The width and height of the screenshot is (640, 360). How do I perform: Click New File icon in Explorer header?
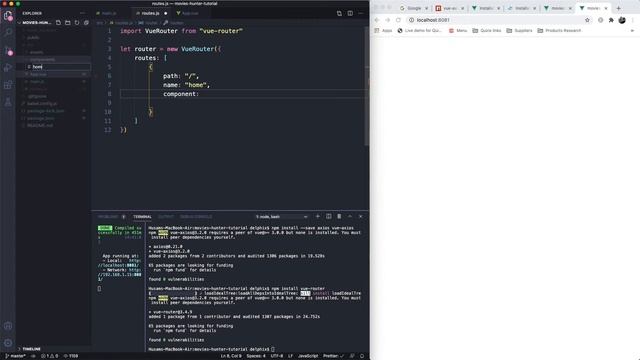pos(58,22)
